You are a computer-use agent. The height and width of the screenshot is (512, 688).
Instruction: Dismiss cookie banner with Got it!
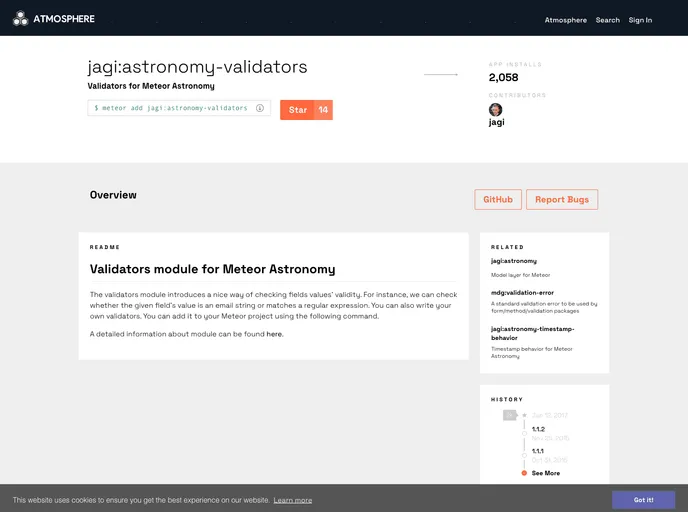click(643, 500)
